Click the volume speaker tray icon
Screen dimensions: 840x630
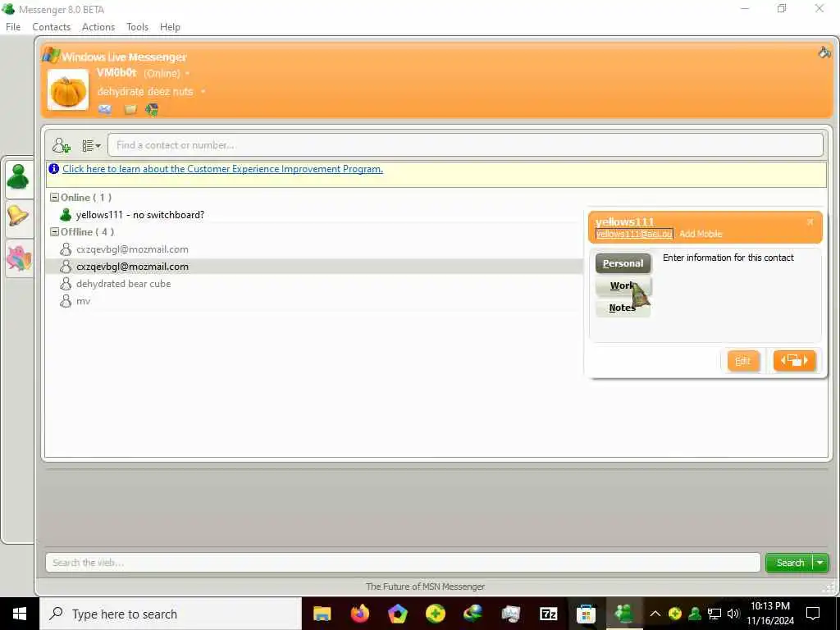[733, 614]
